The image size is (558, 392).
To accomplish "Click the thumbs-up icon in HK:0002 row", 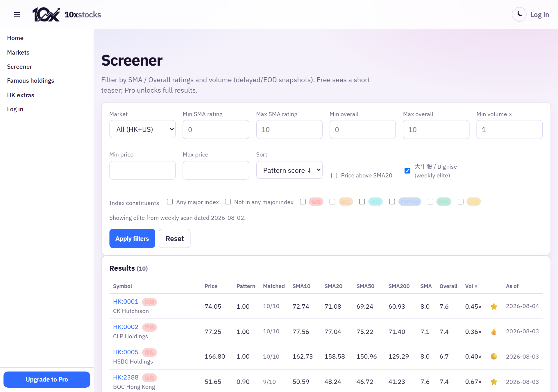I will coord(494,332).
